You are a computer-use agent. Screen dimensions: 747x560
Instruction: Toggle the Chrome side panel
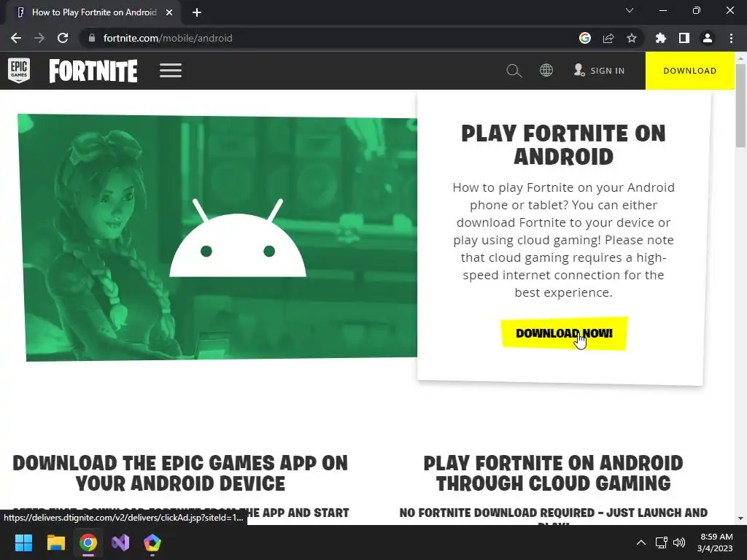(684, 38)
